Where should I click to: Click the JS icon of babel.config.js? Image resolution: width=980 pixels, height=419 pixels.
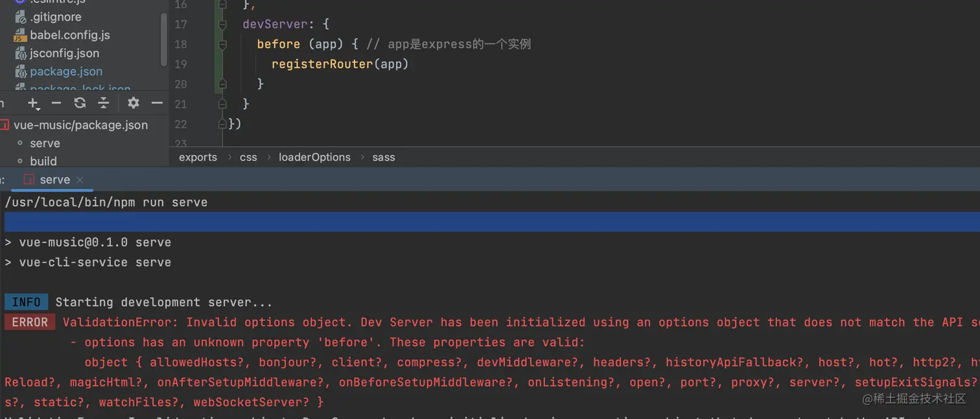[x=20, y=35]
